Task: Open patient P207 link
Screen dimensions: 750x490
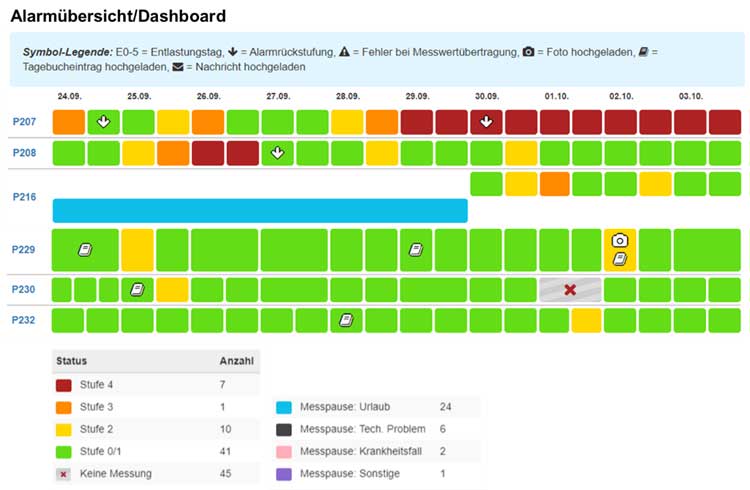Action: tap(25, 122)
